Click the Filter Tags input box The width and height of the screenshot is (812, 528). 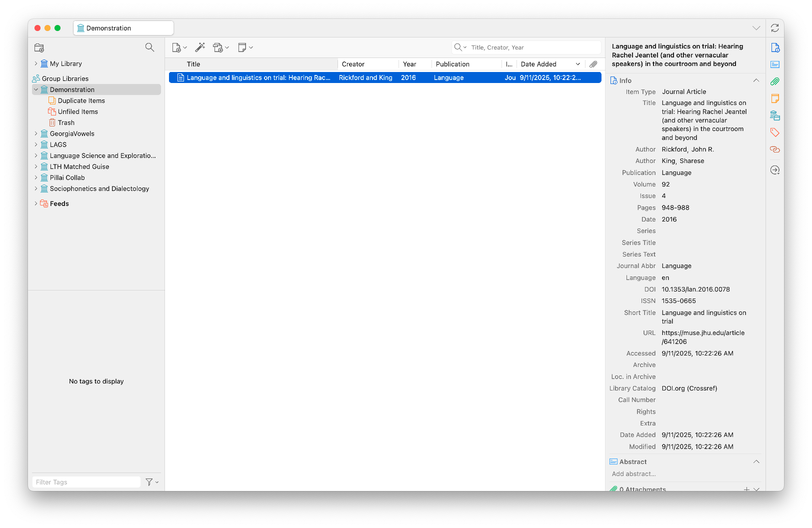86,482
